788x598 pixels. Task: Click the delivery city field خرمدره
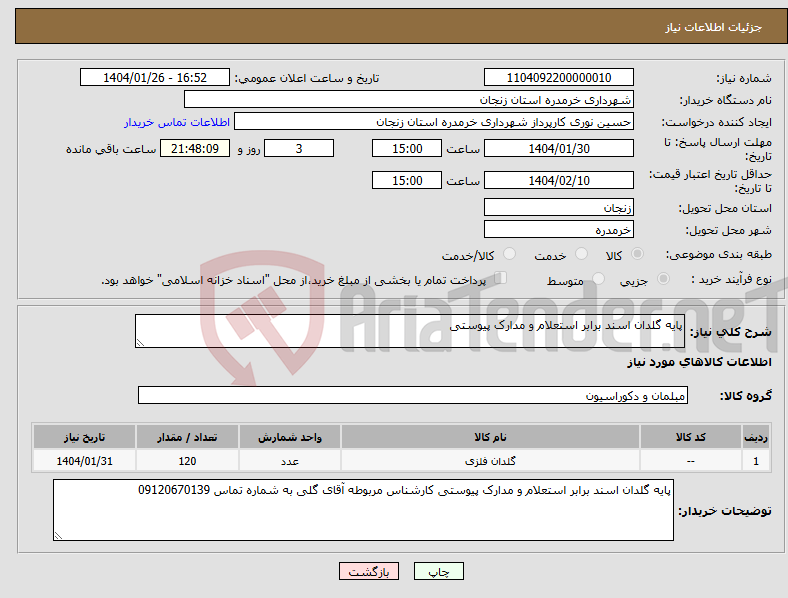click(x=559, y=230)
